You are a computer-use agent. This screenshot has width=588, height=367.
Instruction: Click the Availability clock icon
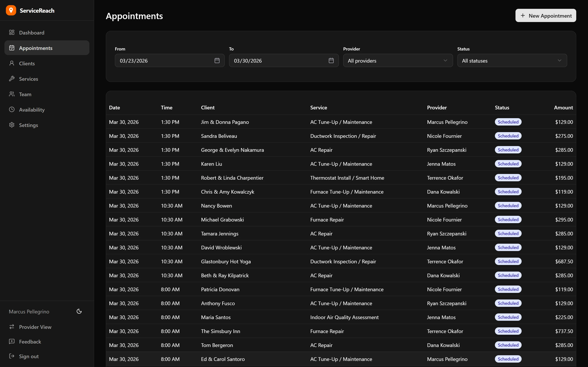click(x=12, y=110)
